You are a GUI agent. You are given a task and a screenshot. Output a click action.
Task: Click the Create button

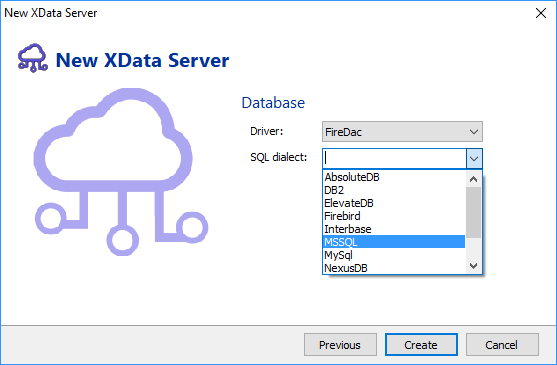[x=421, y=344]
